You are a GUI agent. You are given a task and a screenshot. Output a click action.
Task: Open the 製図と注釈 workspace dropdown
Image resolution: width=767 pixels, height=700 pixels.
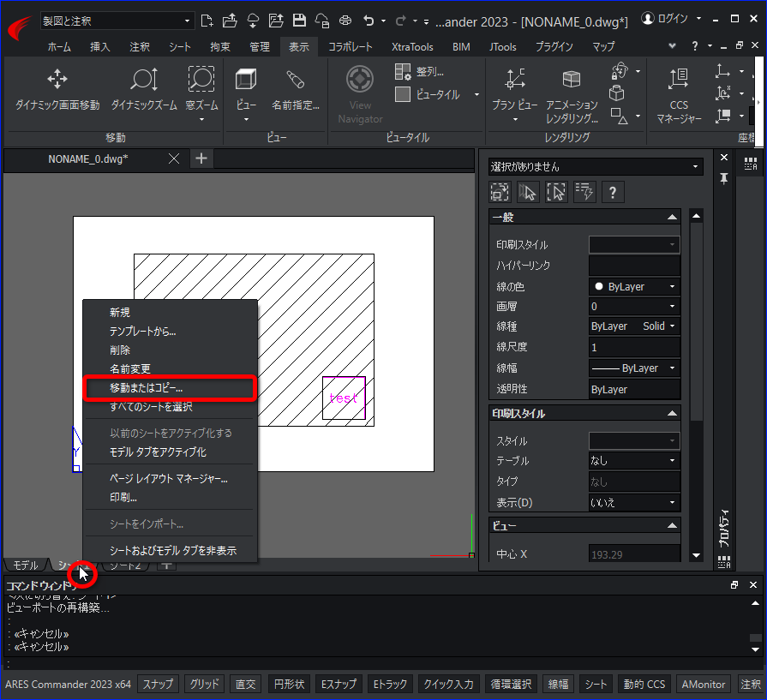coord(117,21)
